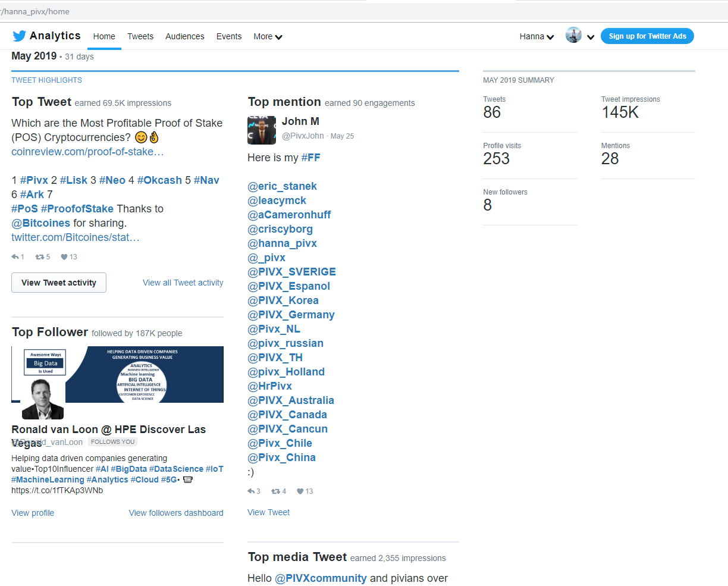The image size is (728, 586).
Task: Click the #BigData hashtag in bio
Action: tap(128, 469)
